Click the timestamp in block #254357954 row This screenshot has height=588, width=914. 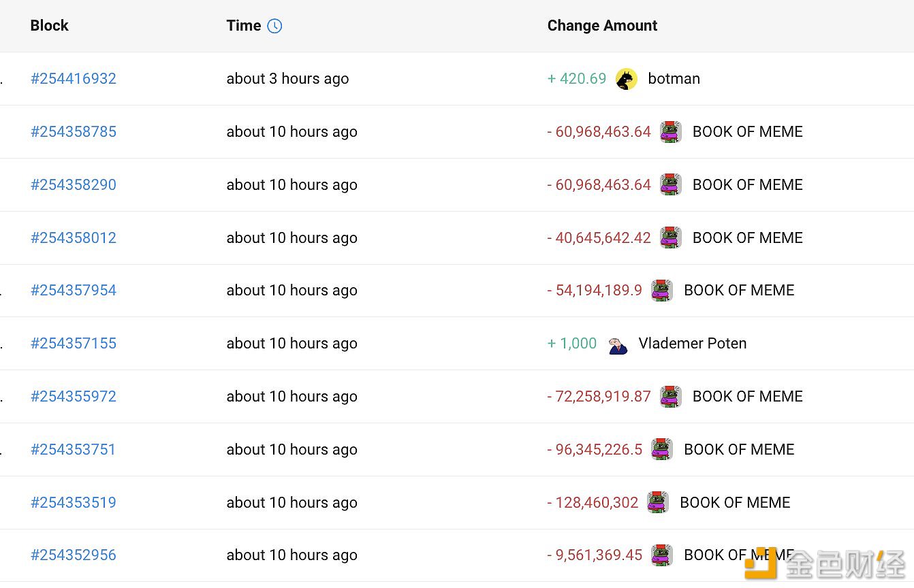tap(292, 291)
